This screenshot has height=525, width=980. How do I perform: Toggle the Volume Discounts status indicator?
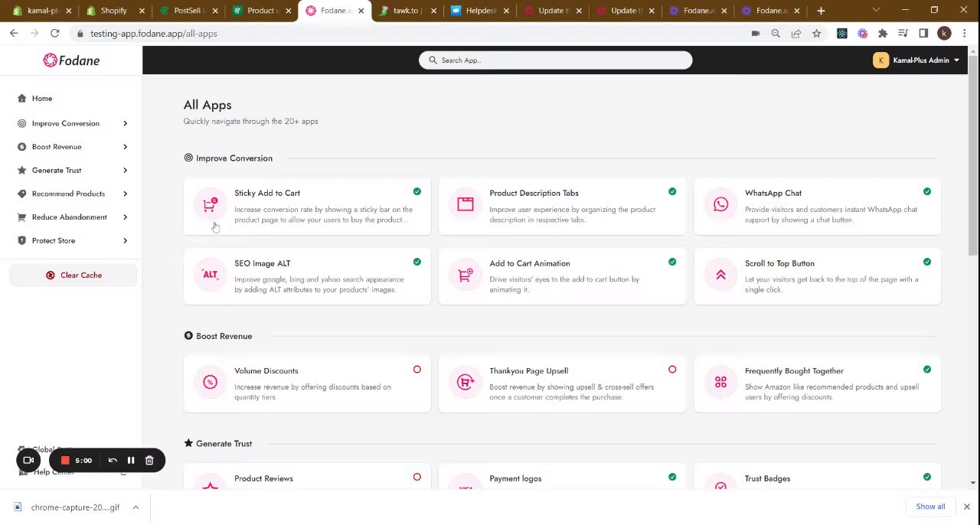[417, 370]
